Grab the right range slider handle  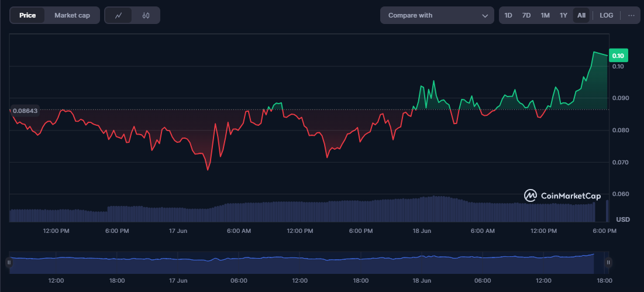[609, 262]
